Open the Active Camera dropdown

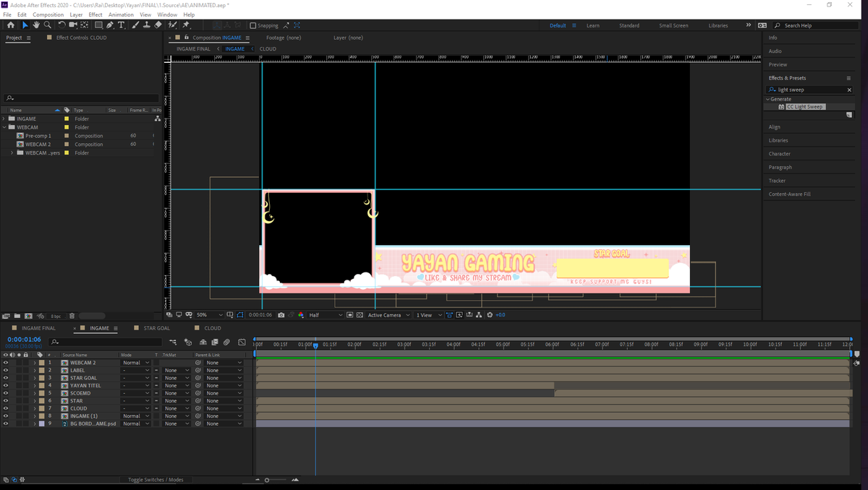(x=388, y=315)
